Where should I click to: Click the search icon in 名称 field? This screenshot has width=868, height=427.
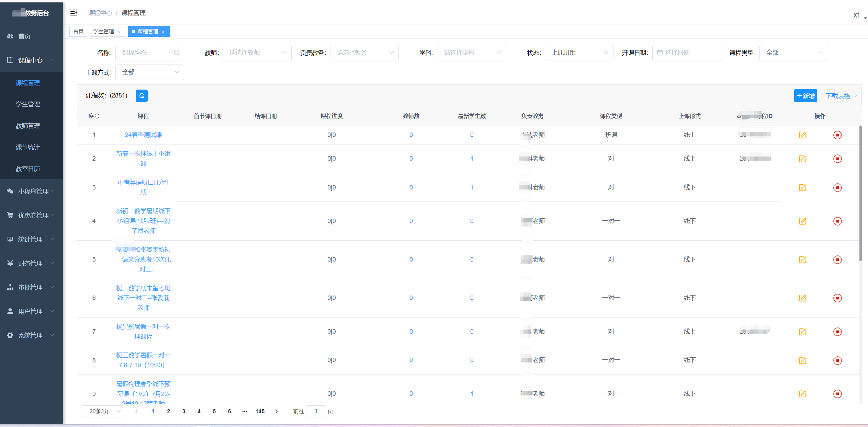point(177,53)
